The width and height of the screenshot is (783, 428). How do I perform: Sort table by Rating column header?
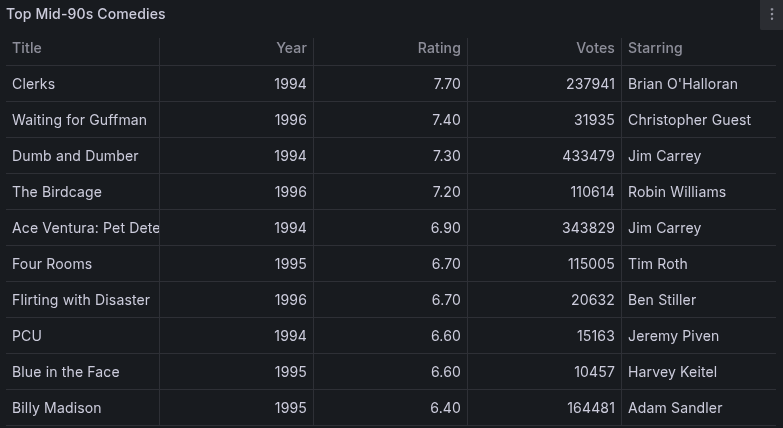coord(439,48)
